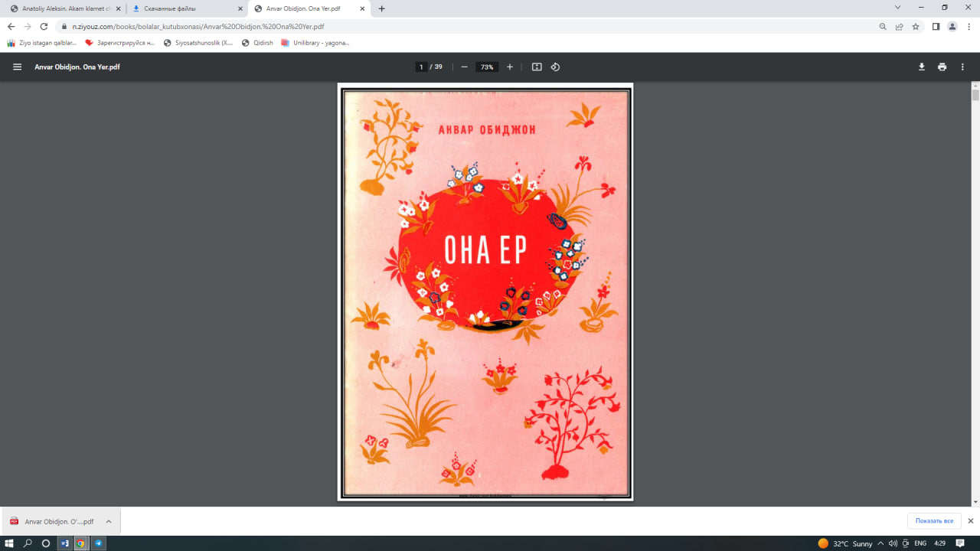Open Unilibrary - yagona bookmark
This screenshot has height=551, width=980.
(315, 43)
